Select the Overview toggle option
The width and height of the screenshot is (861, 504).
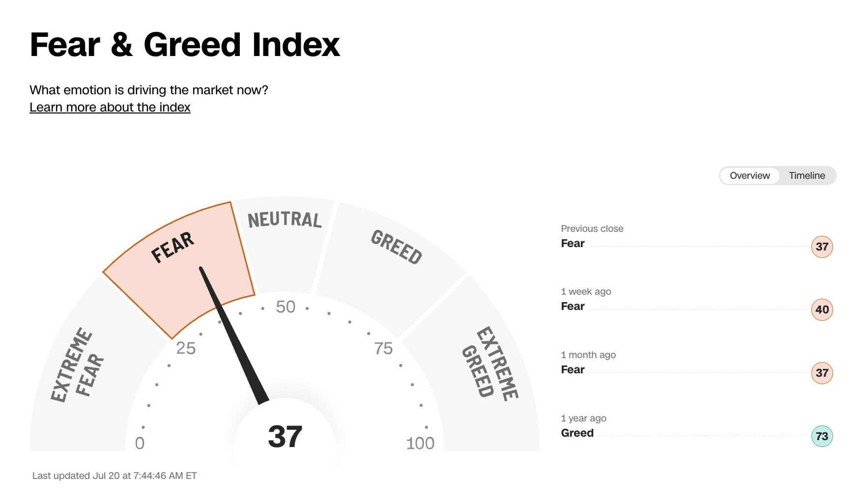click(x=749, y=176)
